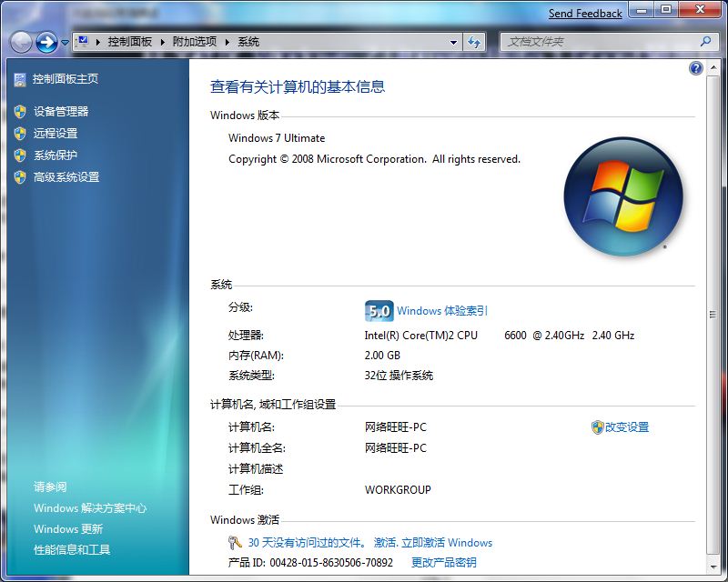Click the control panel icon in address bar
Viewport: 728px width, 582px height.
pos(83,42)
